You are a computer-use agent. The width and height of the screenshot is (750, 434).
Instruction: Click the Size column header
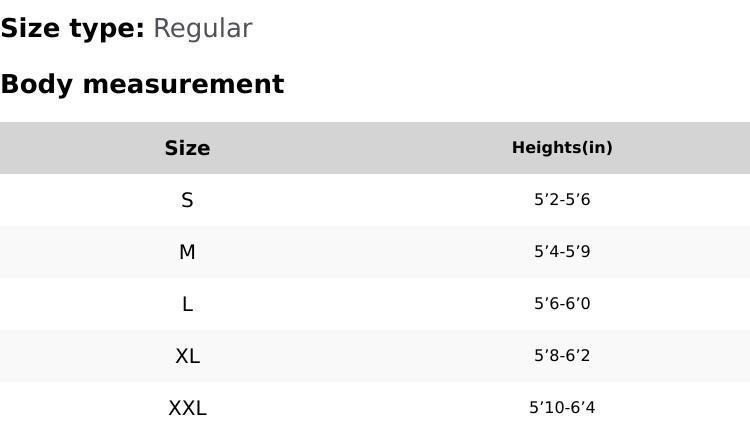[x=187, y=148]
